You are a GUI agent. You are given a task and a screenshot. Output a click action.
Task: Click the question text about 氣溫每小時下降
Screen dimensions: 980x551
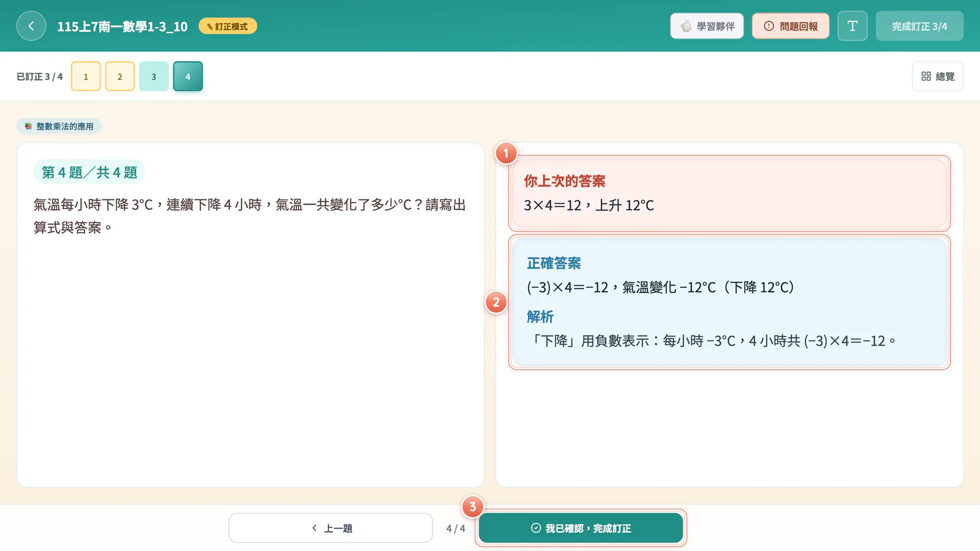[250, 216]
